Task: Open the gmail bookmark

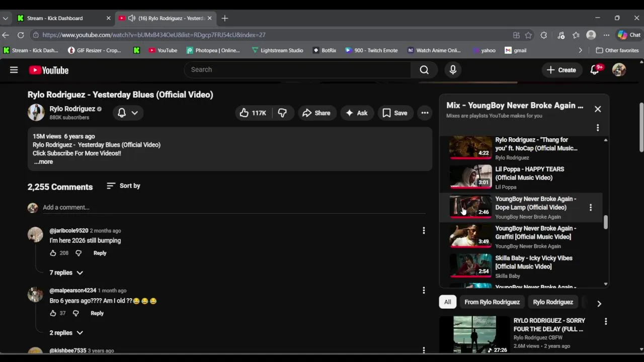Action: pos(516,50)
